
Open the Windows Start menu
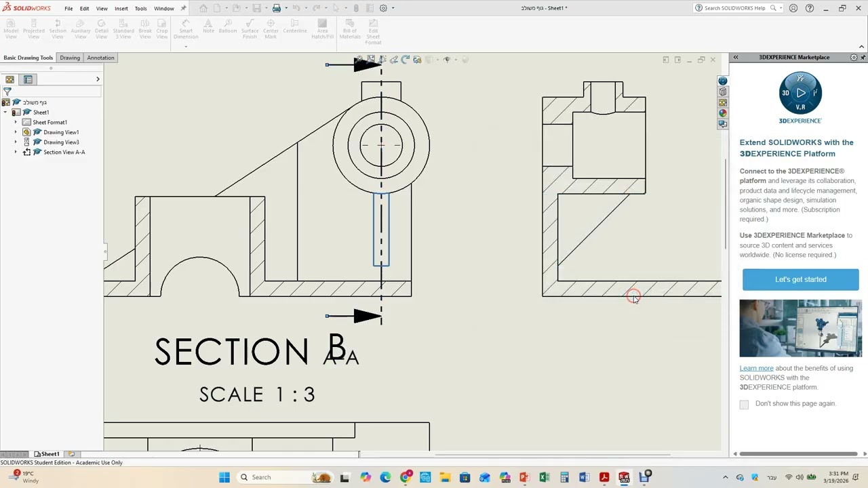[224, 477]
